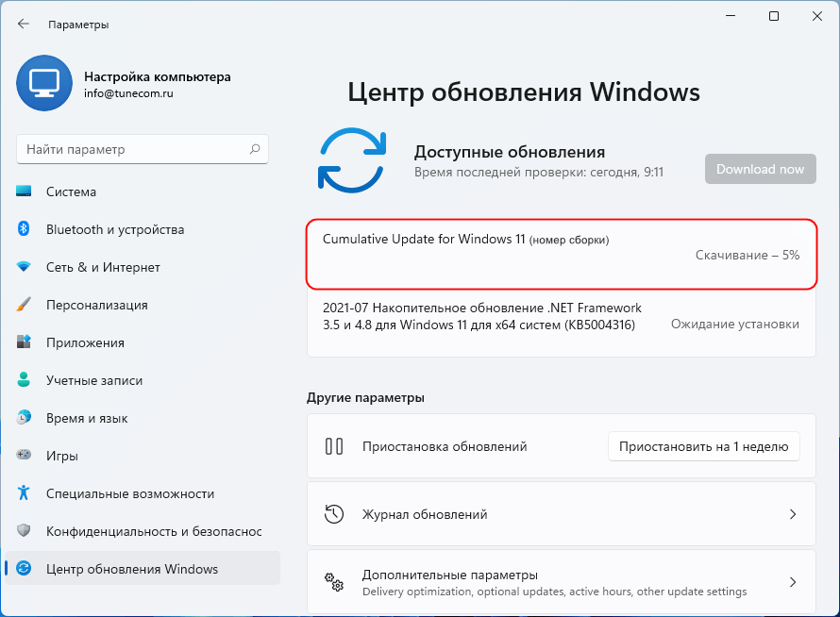Click Доступные обновления heading
The height and width of the screenshot is (617, 840).
tap(510, 152)
